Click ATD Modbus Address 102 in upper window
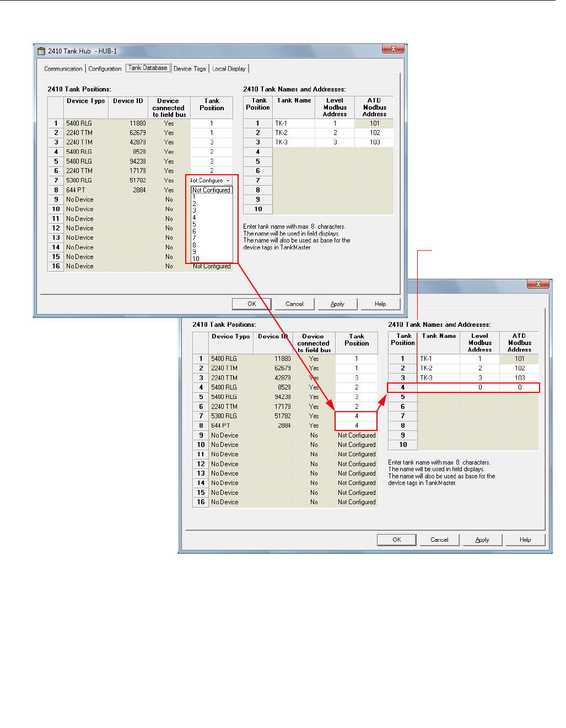The height and width of the screenshot is (728, 566). [374, 133]
